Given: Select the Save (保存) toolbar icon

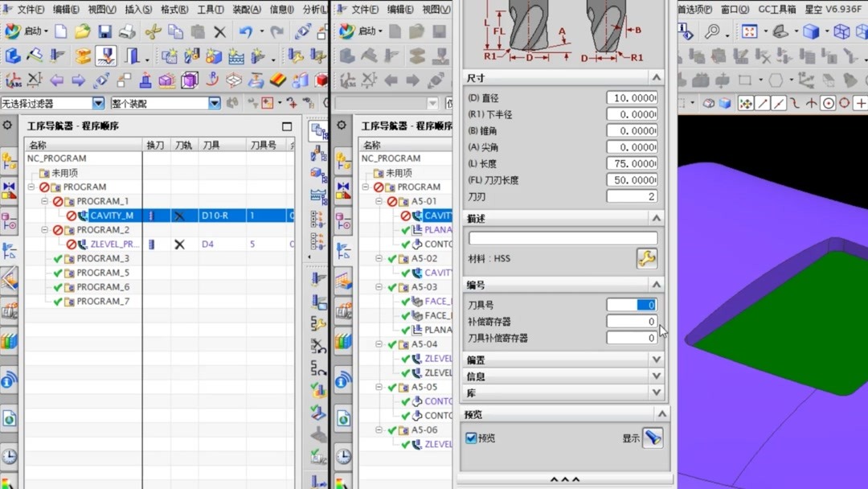Looking at the screenshot, I should point(105,32).
